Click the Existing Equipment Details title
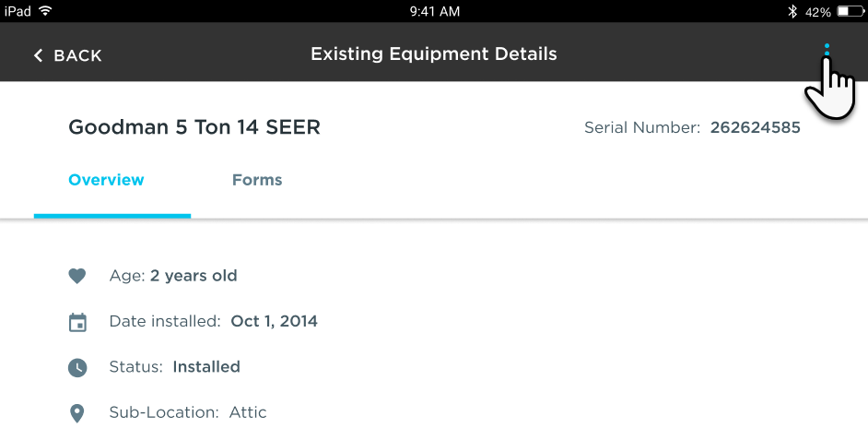The width and height of the screenshot is (868, 440). click(434, 54)
